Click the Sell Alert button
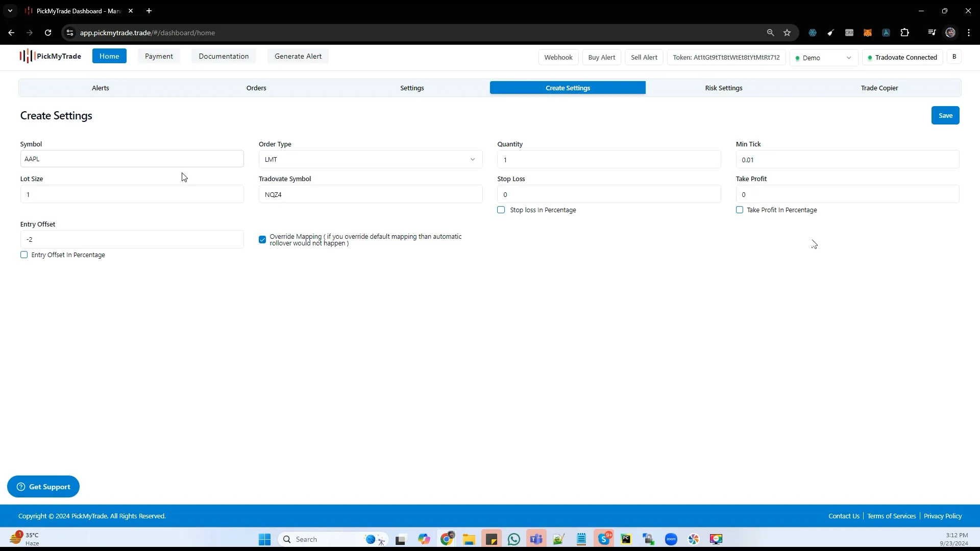The width and height of the screenshot is (980, 551). coord(644,57)
